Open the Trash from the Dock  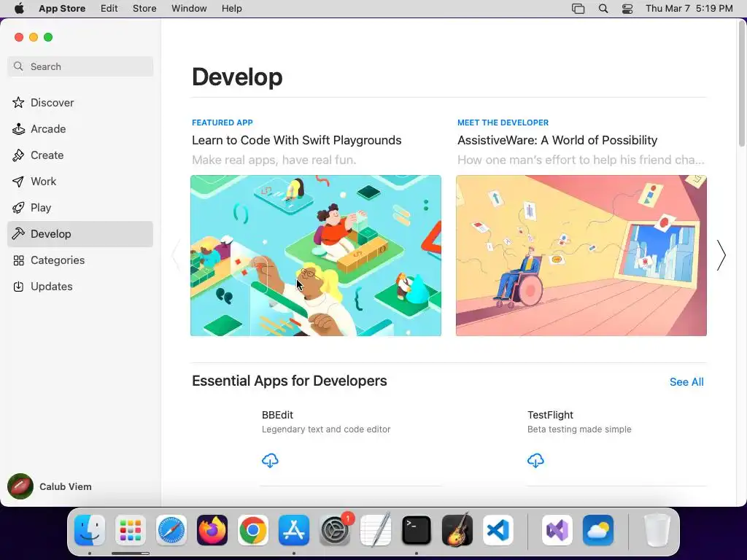657,530
